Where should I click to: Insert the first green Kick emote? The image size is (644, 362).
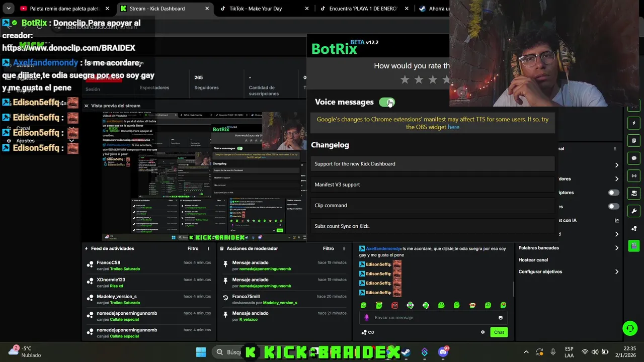tap(363, 305)
